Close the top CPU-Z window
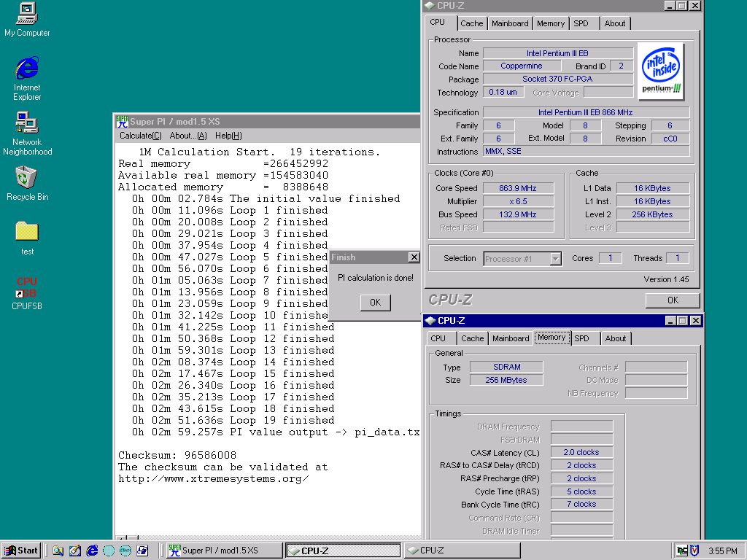 695,6
